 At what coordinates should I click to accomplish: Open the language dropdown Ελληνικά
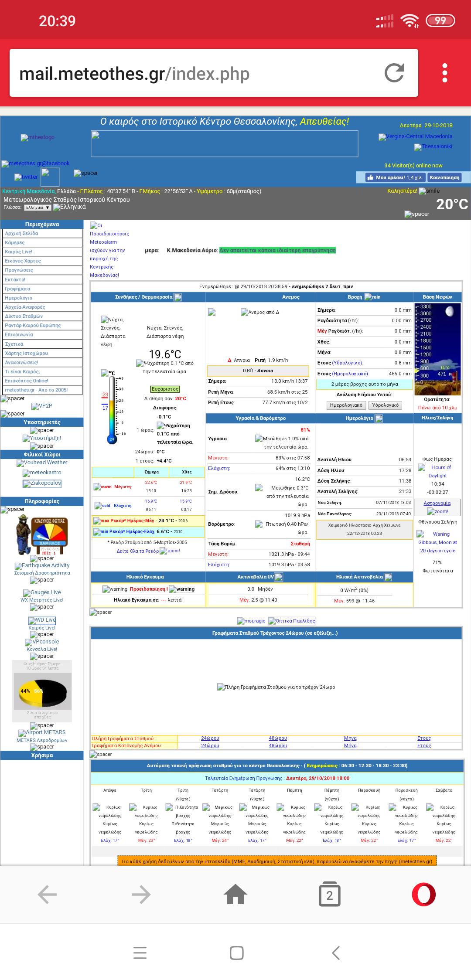point(38,208)
